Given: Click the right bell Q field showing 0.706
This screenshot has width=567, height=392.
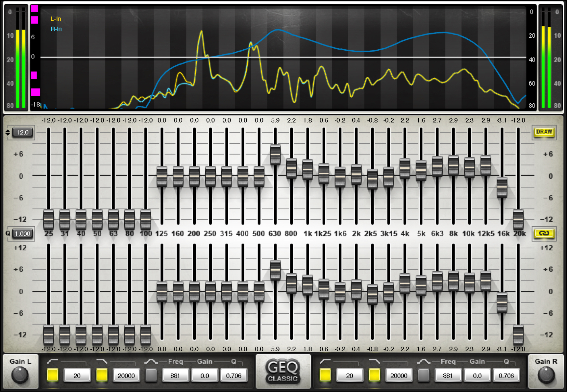Looking at the screenshot, I should coord(506,375).
